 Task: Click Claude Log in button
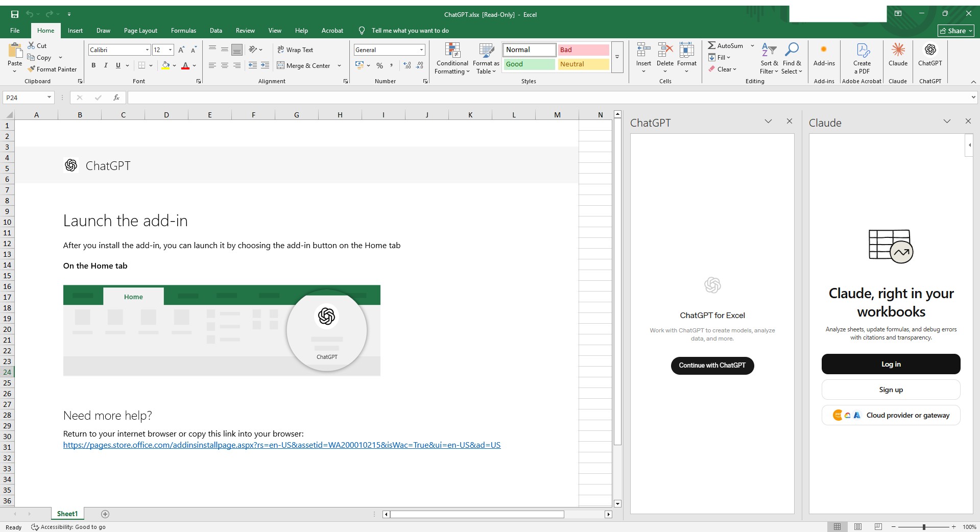(891, 364)
